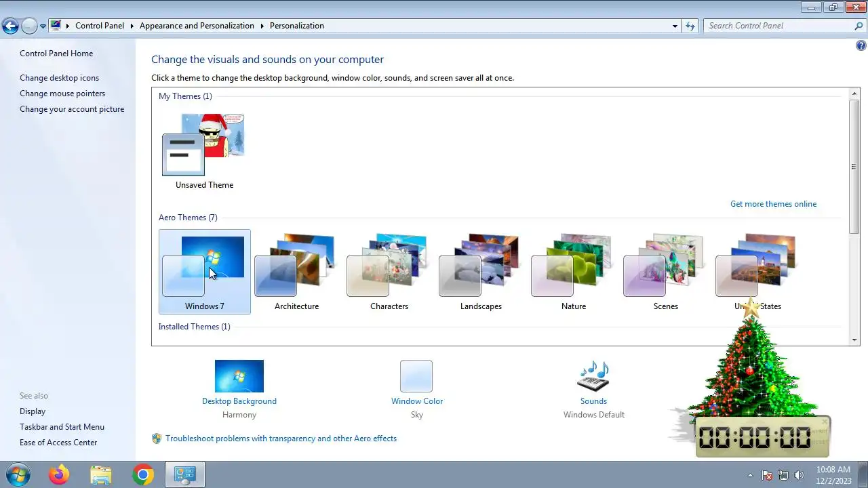868x488 pixels.
Task: Open Window Color swatch icon
Action: (x=416, y=376)
